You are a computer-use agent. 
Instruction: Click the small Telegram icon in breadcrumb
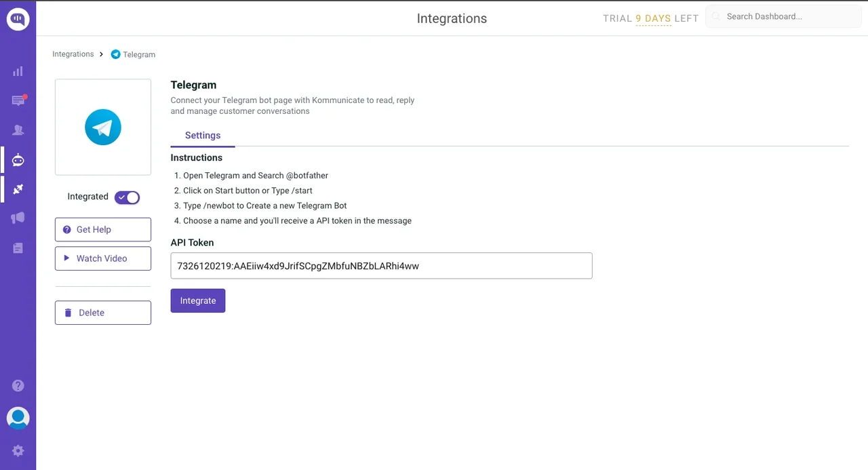click(115, 54)
